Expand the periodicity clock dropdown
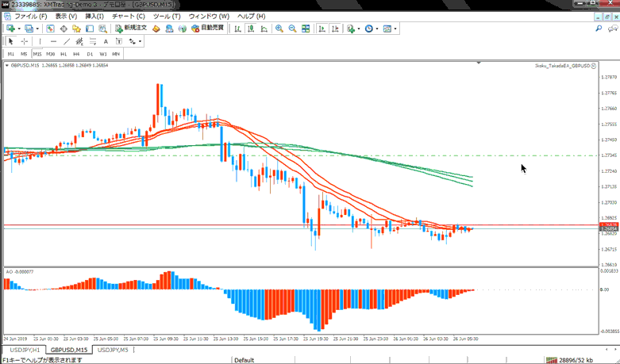 pyautogui.click(x=378, y=29)
